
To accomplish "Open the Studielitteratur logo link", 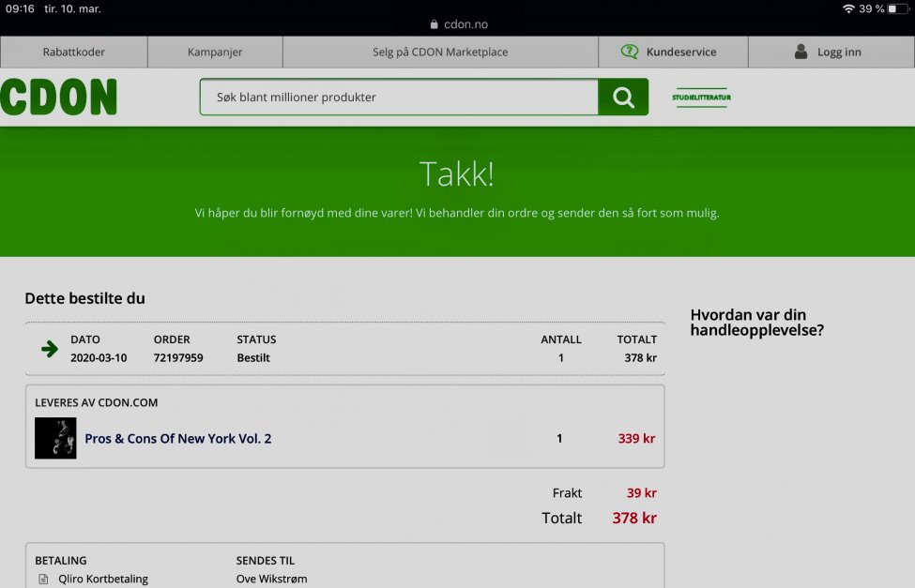I will [x=701, y=98].
